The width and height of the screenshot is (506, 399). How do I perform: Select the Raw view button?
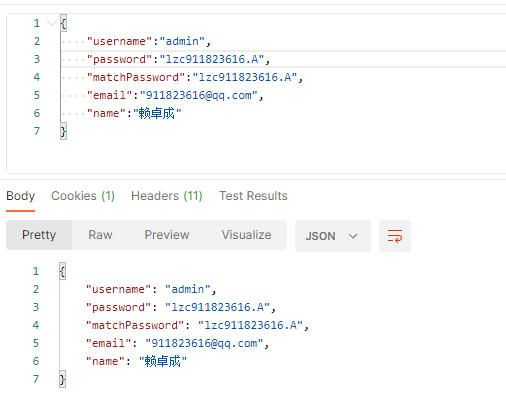[100, 235]
